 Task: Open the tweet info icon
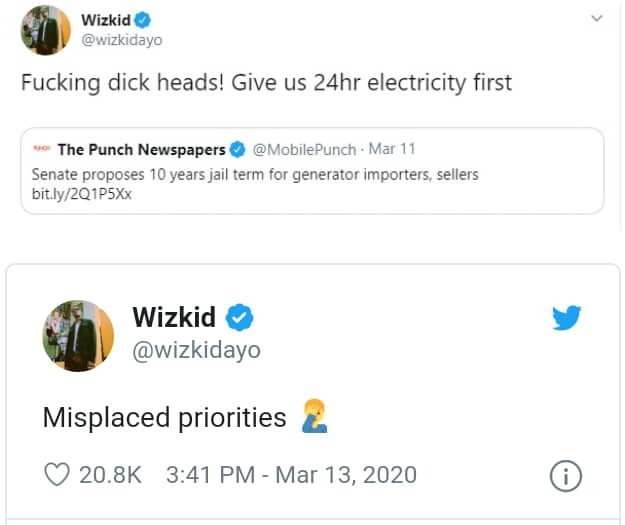point(566,475)
